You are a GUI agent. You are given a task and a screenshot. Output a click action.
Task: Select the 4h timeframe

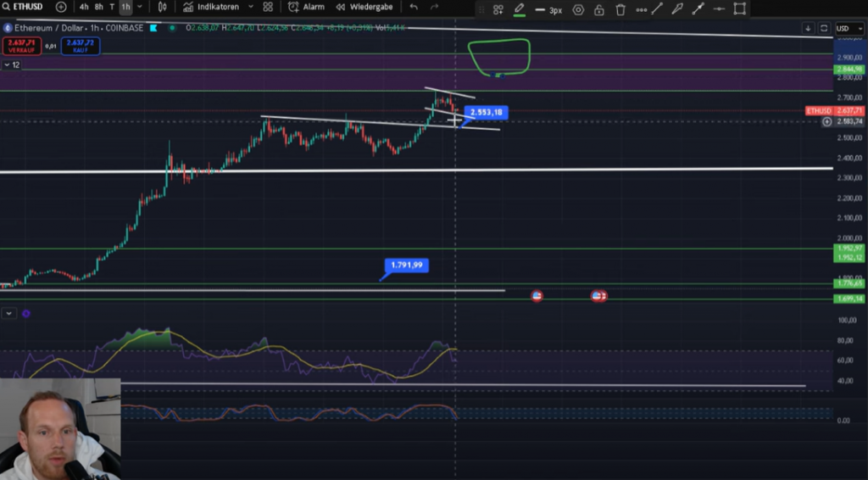[x=84, y=7]
